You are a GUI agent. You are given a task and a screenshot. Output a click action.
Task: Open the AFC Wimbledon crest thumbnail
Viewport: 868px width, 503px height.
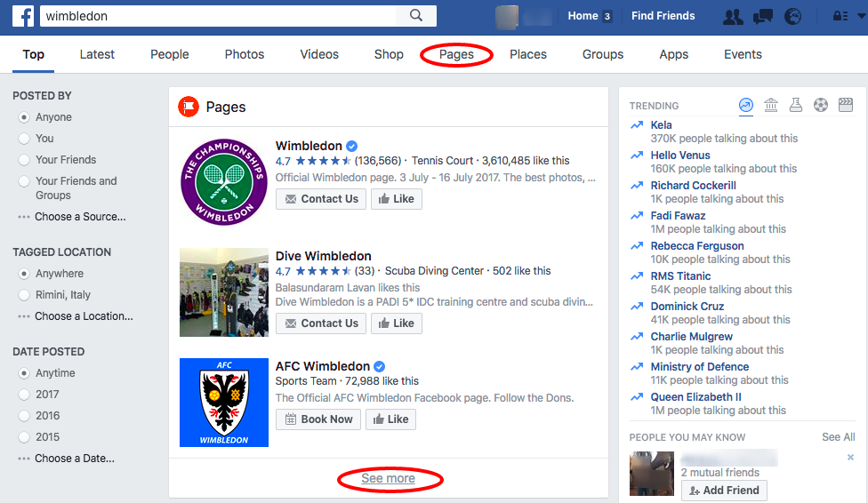tap(223, 403)
